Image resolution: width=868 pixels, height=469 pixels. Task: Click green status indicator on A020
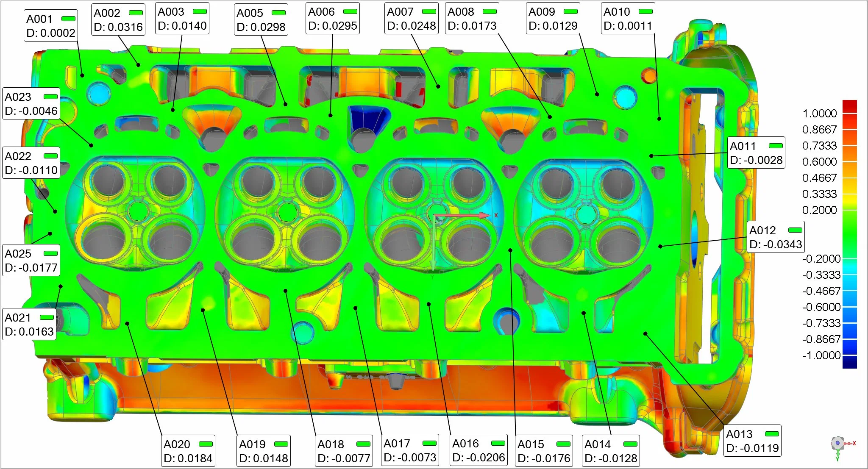pyautogui.click(x=206, y=444)
